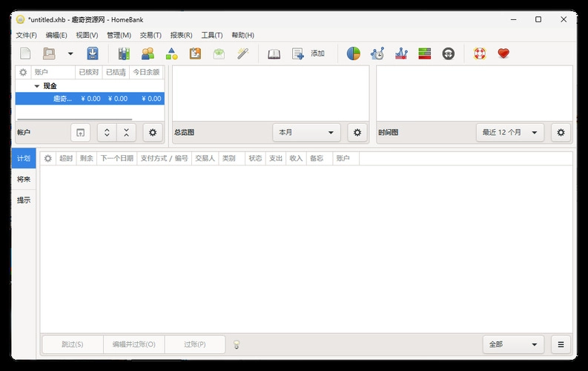Switch to the 将来 tab
The height and width of the screenshot is (371, 588).
tap(24, 179)
